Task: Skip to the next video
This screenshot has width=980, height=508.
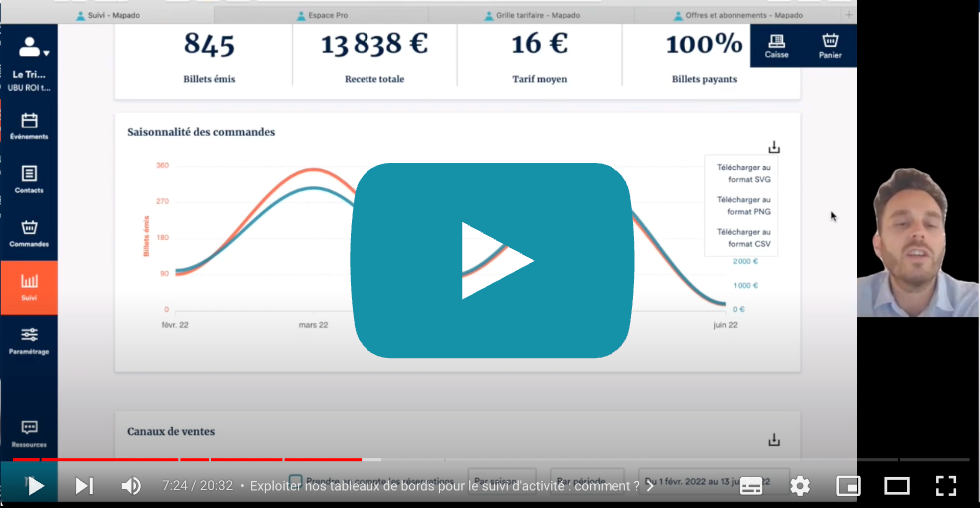Action: [x=84, y=485]
